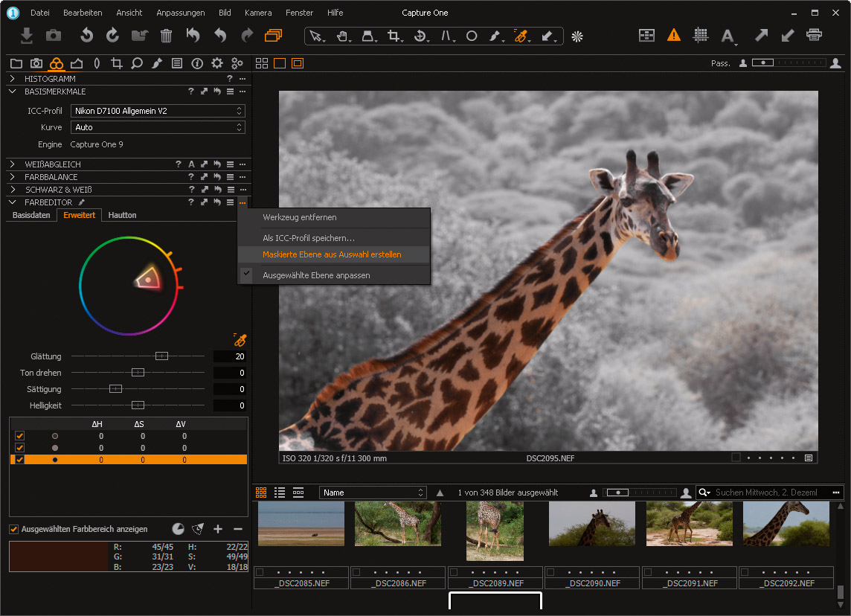The height and width of the screenshot is (616, 851).
Task: Switch to the Hautton tab
Action: point(122,215)
